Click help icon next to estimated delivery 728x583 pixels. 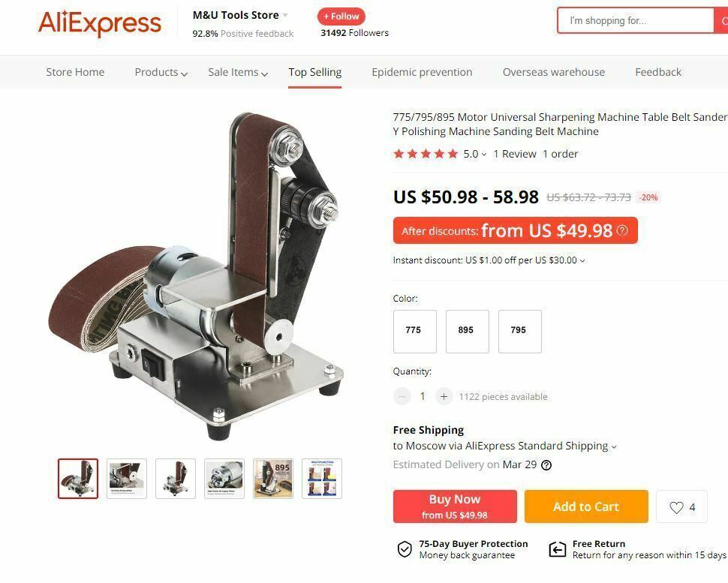click(x=546, y=465)
